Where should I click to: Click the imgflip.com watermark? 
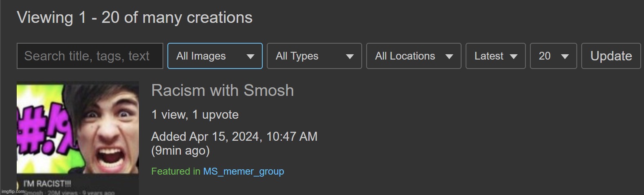[13, 191]
